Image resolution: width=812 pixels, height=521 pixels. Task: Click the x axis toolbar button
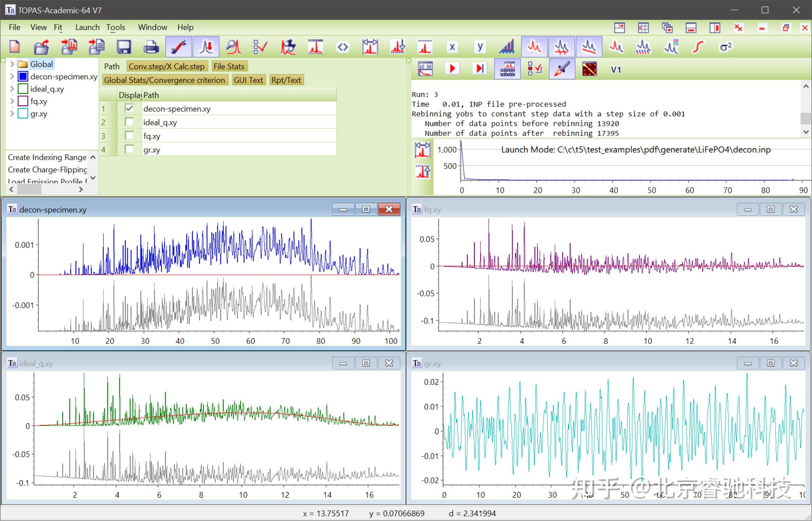pos(452,47)
